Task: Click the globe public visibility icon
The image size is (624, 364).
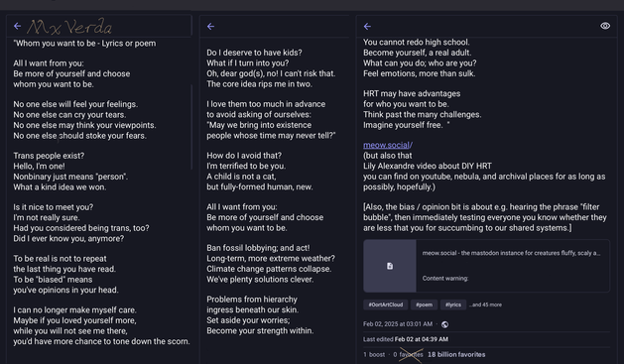Action: (x=444, y=324)
